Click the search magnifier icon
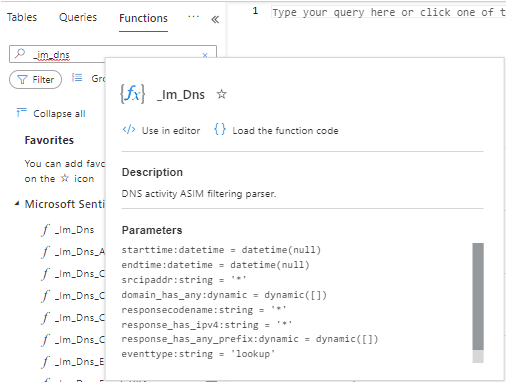Viewport: 506px width, 382px height. (20, 53)
